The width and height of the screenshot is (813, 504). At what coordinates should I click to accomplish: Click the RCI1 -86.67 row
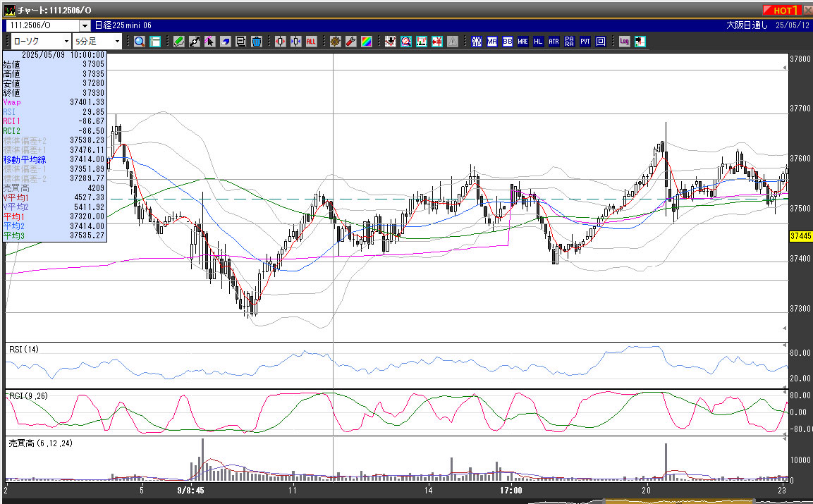click(54, 121)
